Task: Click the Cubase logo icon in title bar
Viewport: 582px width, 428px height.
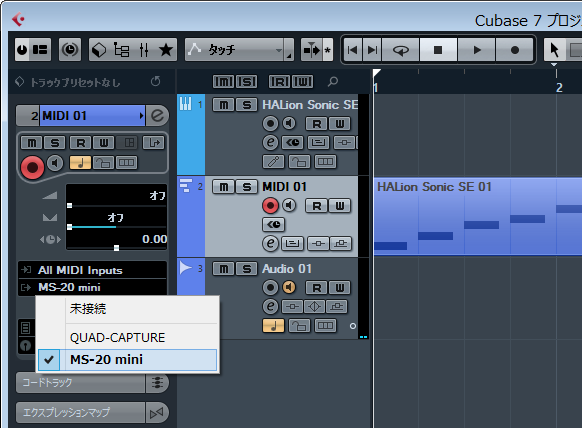Action: tap(18, 19)
